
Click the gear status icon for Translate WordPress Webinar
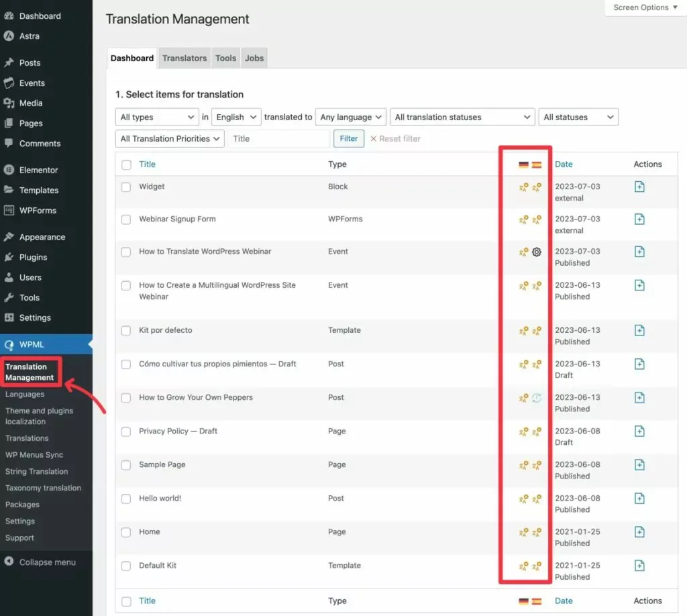pos(537,252)
